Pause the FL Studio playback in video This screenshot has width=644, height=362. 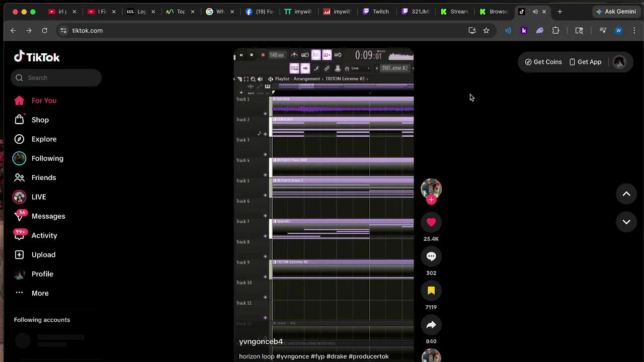pos(241,55)
